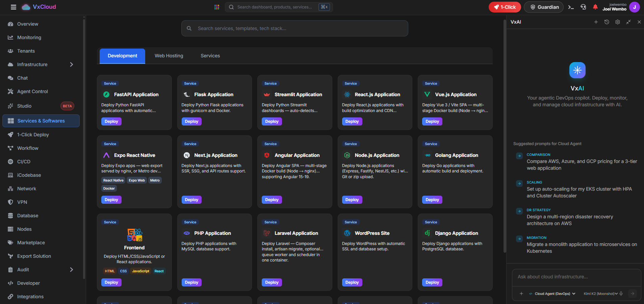Open the terminal console icon in header

coord(571,7)
